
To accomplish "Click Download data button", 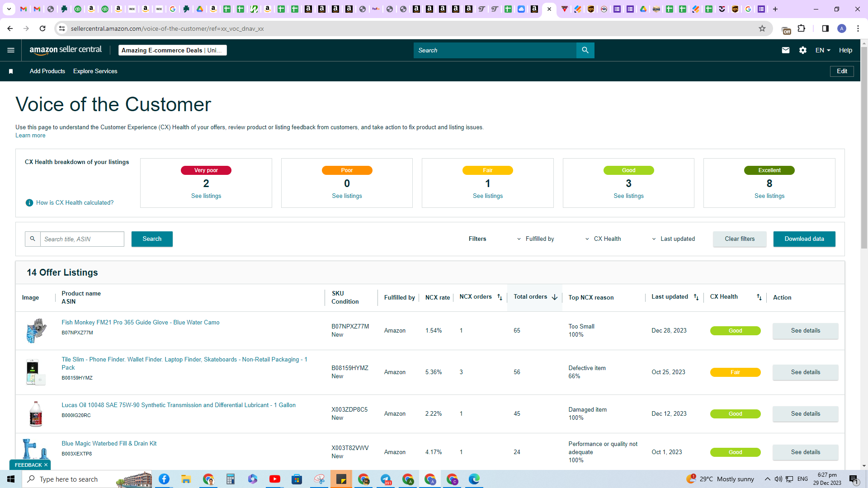I will [x=804, y=239].
